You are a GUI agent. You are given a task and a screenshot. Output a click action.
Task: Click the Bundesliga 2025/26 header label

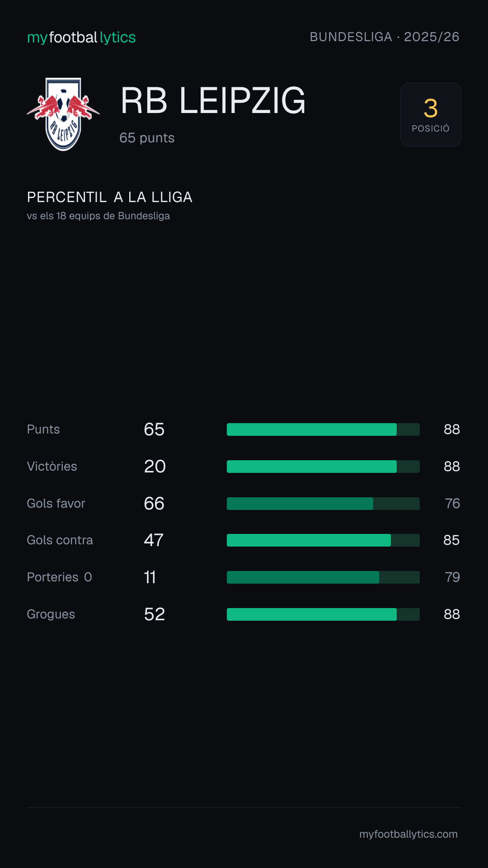(x=385, y=37)
